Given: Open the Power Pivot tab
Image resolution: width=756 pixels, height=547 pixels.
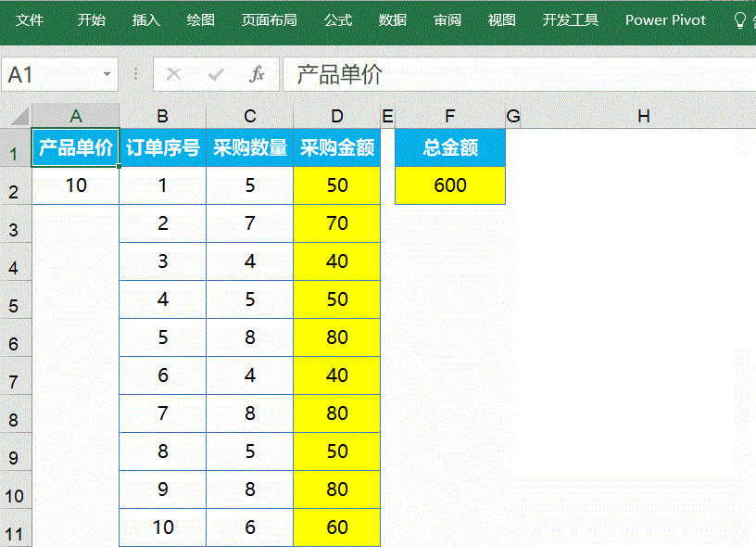Looking at the screenshot, I should [665, 19].
